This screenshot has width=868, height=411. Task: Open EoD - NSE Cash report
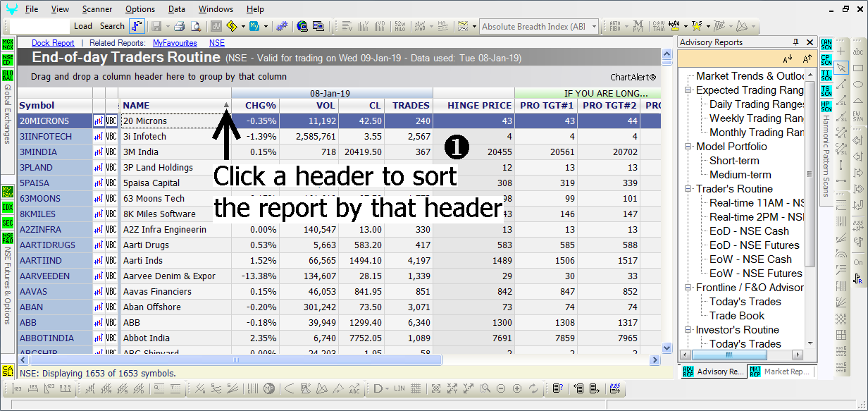click(749, 231)
